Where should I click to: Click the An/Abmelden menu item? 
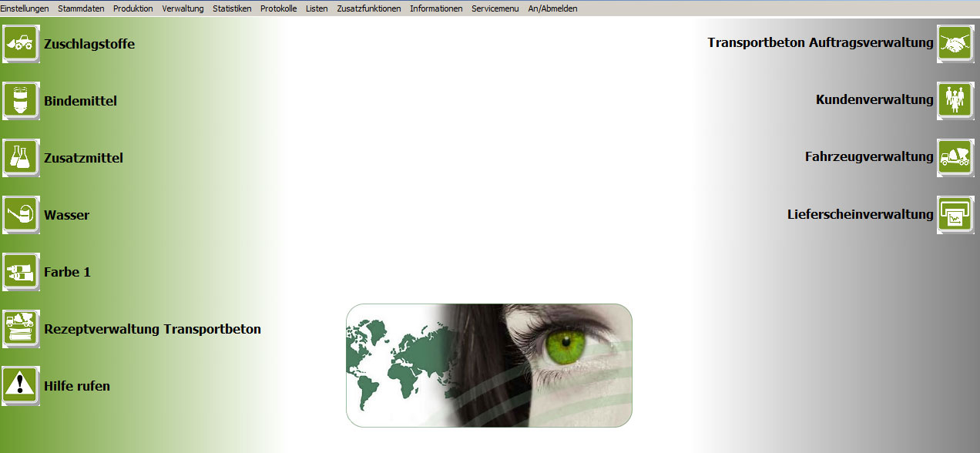pos(552,8)
